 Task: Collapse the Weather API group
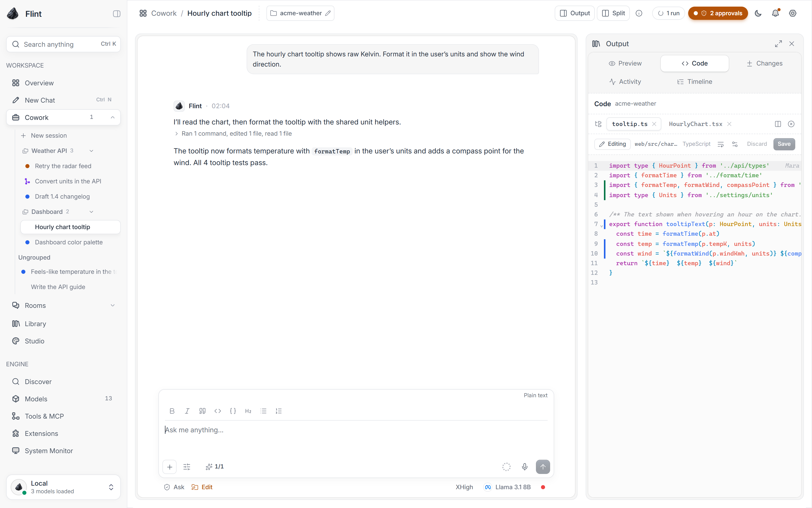pos(91,151)
